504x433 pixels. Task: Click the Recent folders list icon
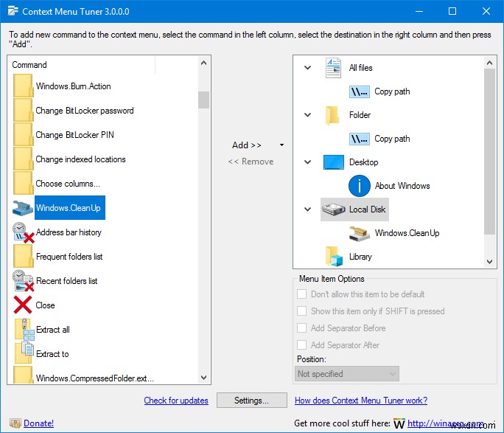pyautogui.click(x=23, y=281)
